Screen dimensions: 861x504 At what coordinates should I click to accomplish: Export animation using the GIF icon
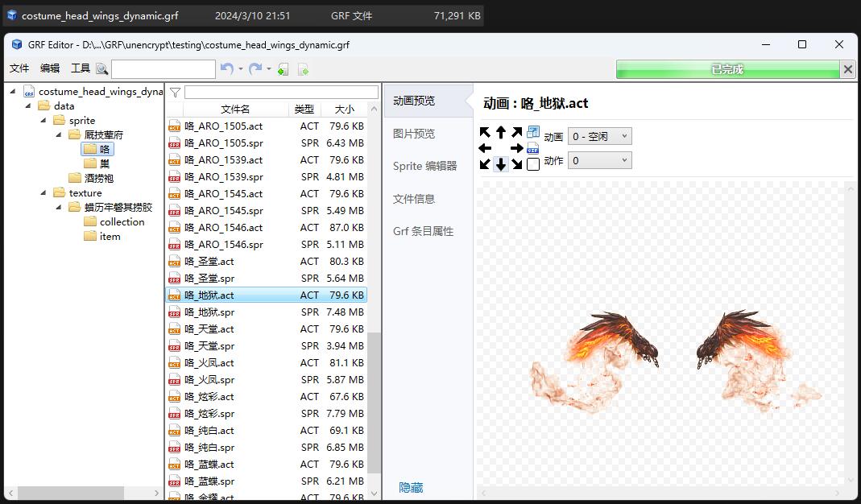pos(532,148)
